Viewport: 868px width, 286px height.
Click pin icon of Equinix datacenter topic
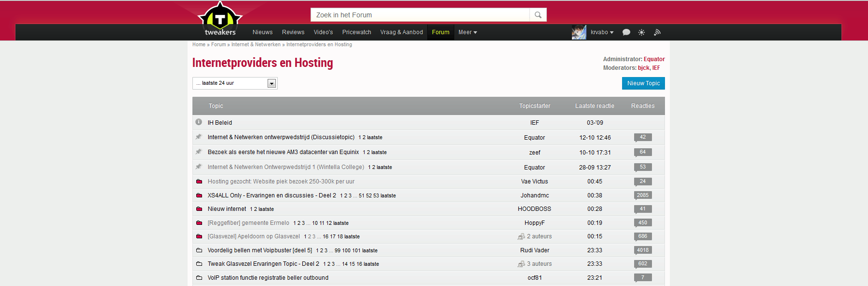(199, 152)
